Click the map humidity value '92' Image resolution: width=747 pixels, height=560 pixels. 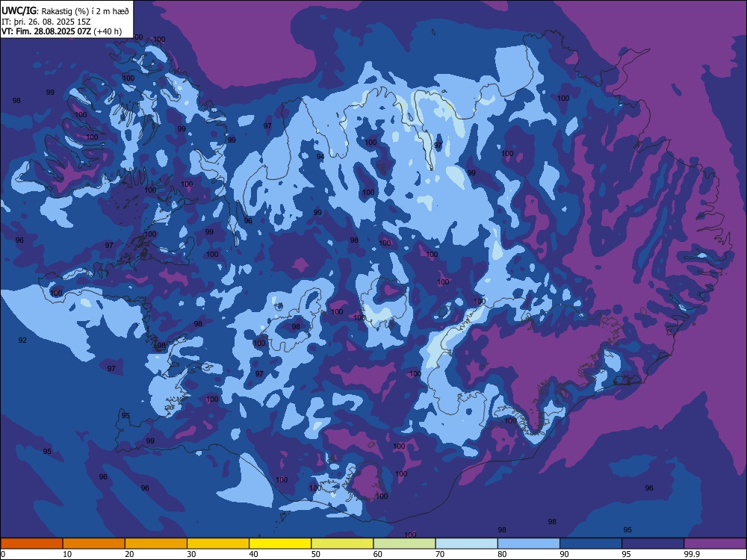coord(22,340)
